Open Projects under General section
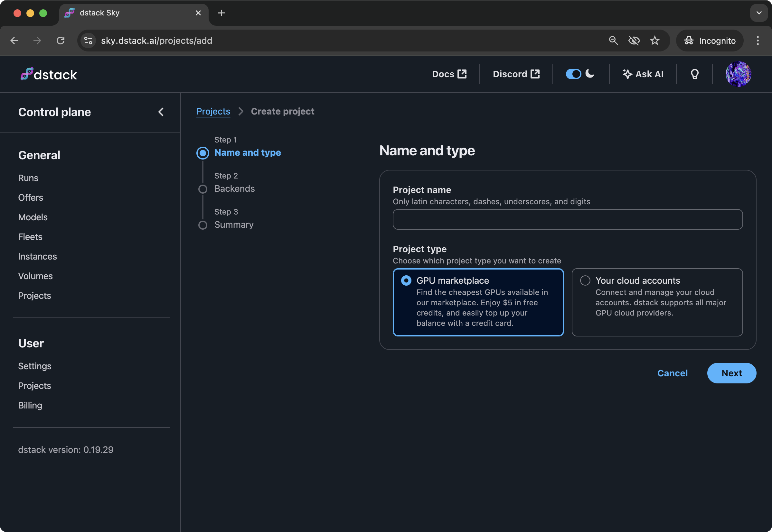 [x=34, y=296]
